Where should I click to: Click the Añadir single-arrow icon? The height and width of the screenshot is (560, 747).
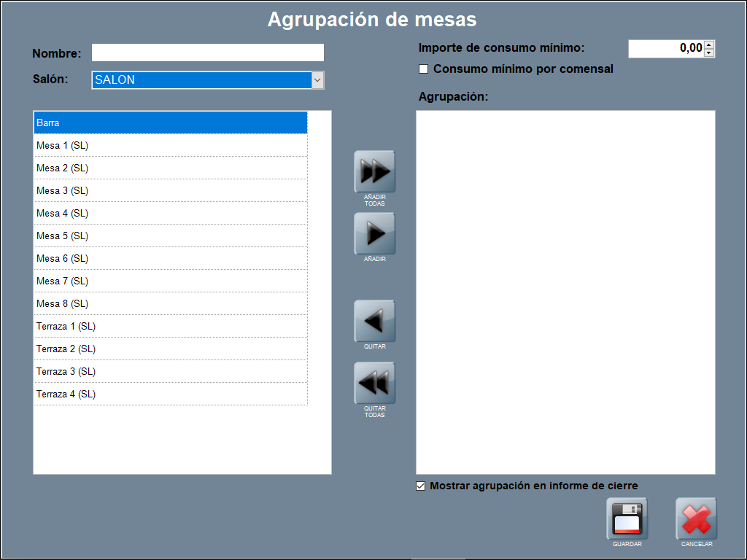pyautogui.click(x=374, y=234)
